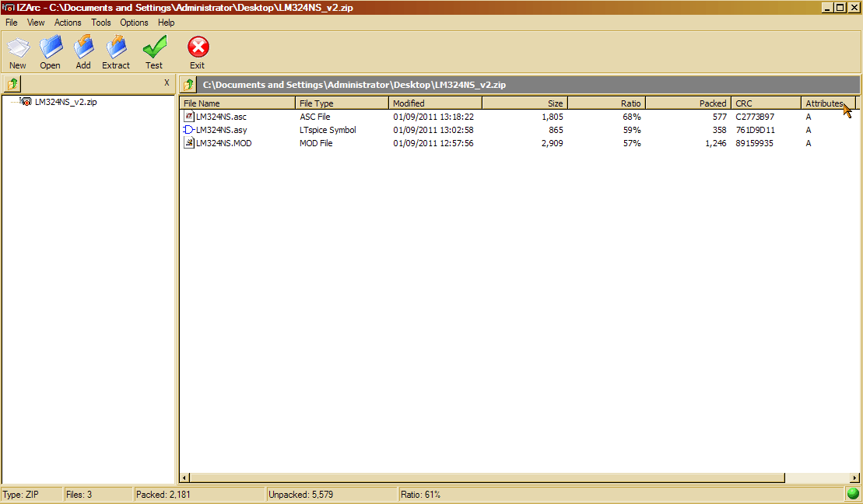Click the LTspice symbol icon for LM324NS.asy

tap(189, 130)
